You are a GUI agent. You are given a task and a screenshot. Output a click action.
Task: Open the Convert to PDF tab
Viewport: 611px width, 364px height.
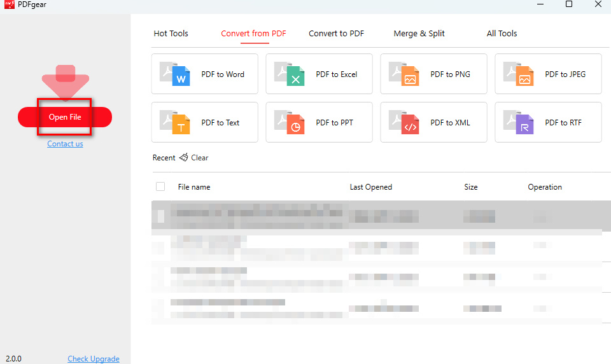coord(336,34)
